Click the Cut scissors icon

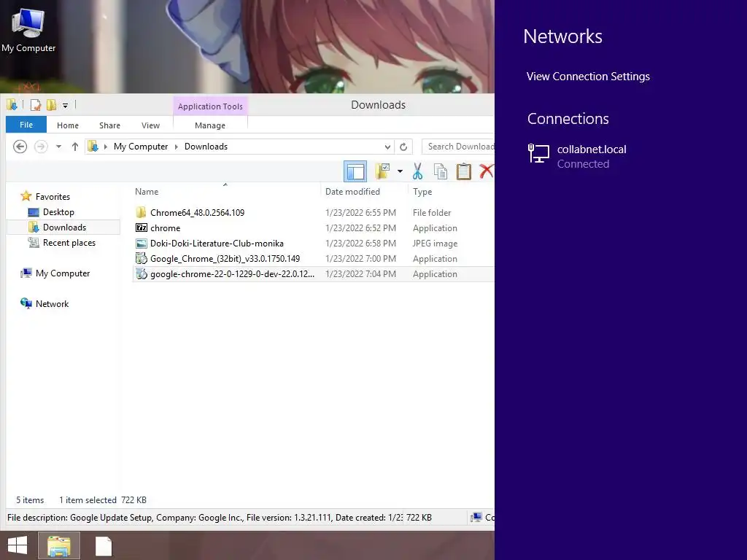[418, 171]
